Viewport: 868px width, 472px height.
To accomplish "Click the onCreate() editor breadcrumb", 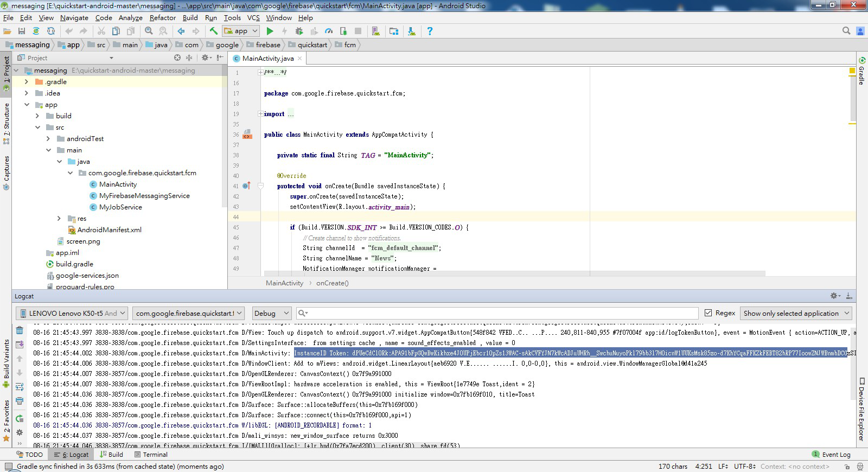I will pos(333,283).
